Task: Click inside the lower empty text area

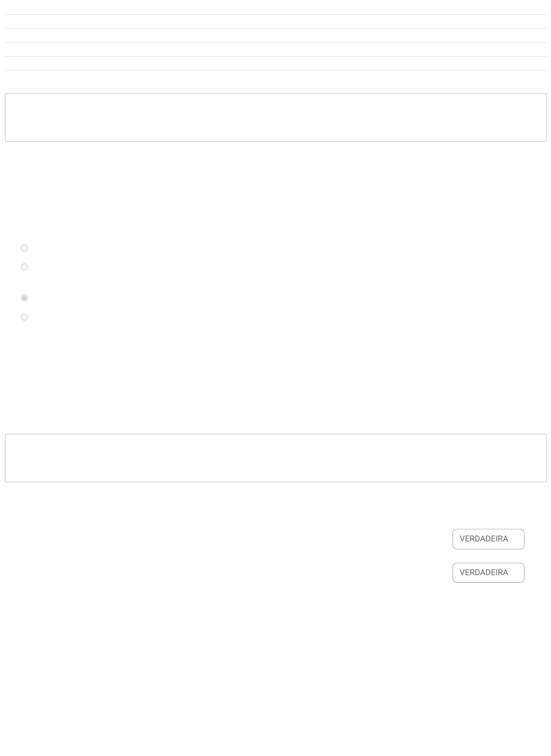Action: 276,458
